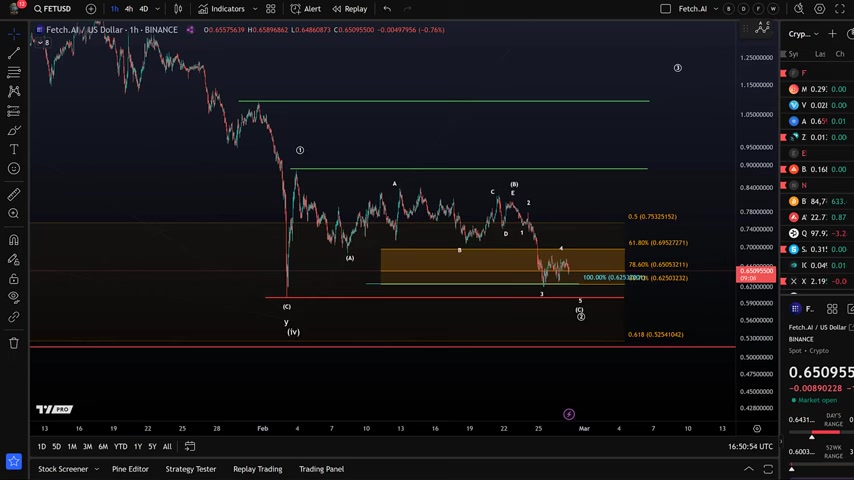Viewport: 854px width, 480px height.
Task: Open the FETUSD symbol search
Action: 52,9
